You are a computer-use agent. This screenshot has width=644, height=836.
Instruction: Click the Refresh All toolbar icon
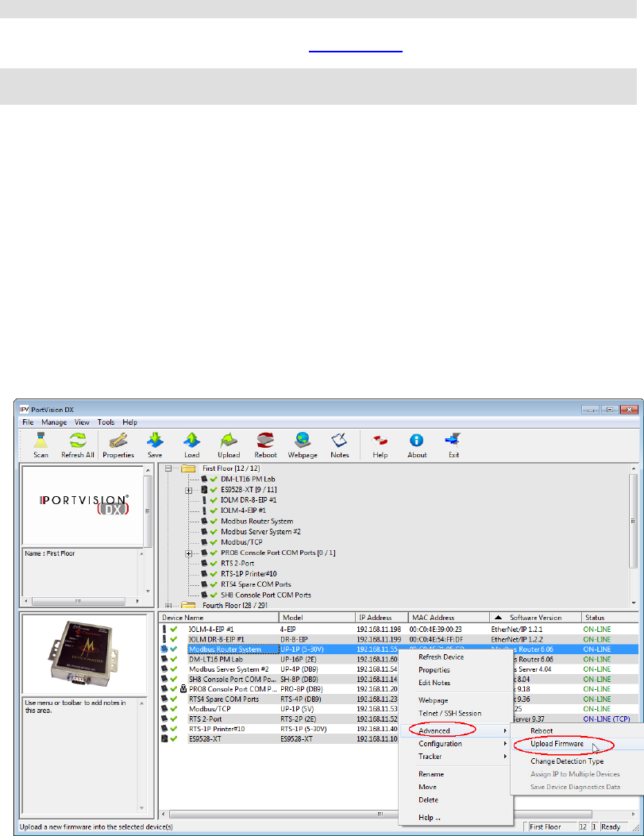click(77, 441)
